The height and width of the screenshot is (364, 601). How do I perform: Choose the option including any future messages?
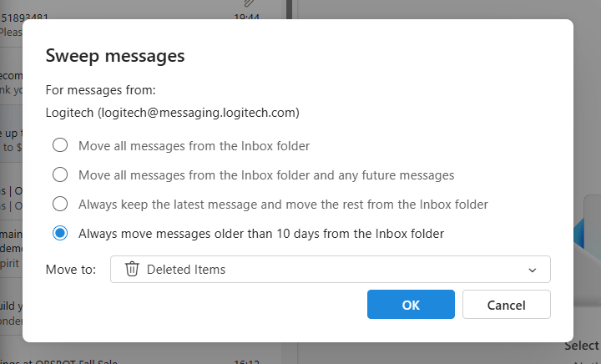[x=60, y=175]
